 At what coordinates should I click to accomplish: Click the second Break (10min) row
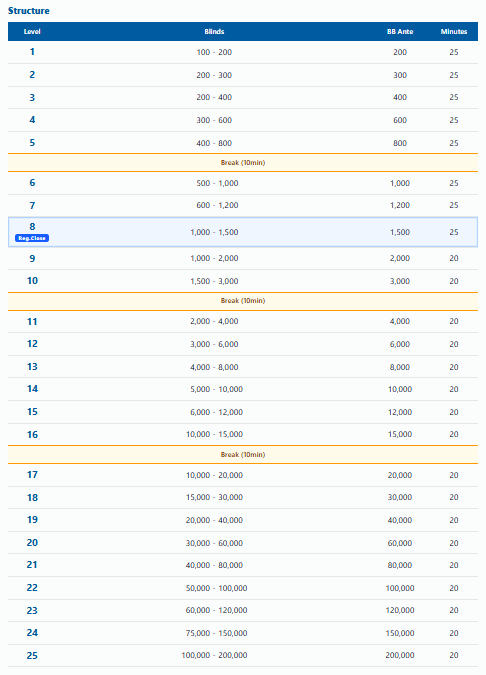243,301
